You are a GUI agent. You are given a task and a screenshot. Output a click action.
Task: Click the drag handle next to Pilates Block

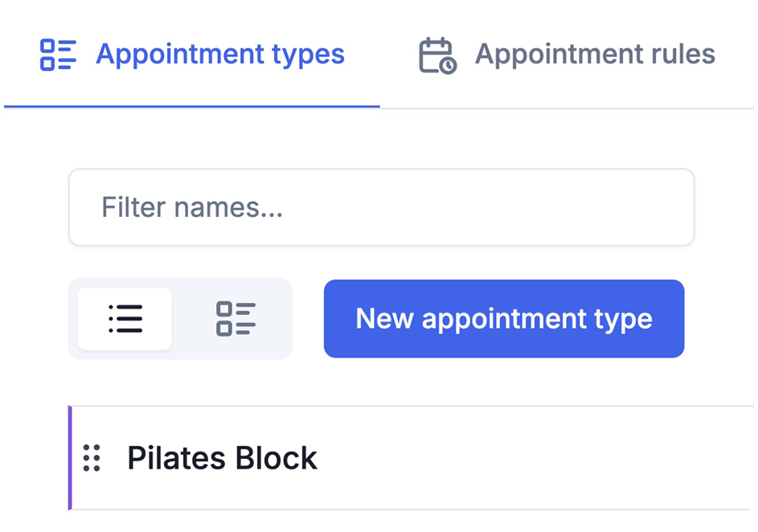[91, 457]
